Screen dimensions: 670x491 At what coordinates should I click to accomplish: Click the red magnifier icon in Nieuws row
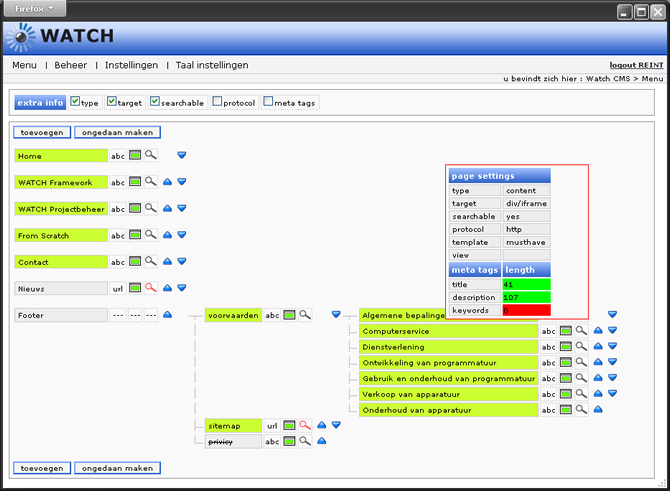[150, 288]
